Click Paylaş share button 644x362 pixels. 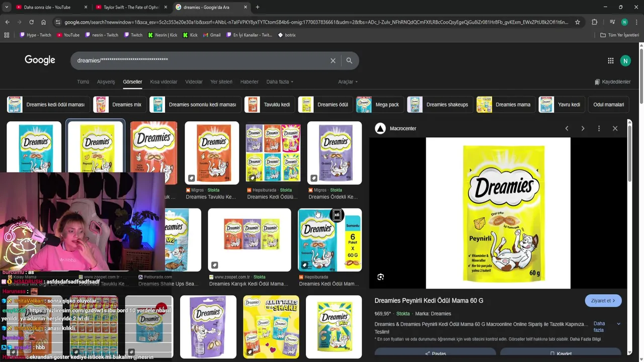pyautogui.click(x=435, y=354)
